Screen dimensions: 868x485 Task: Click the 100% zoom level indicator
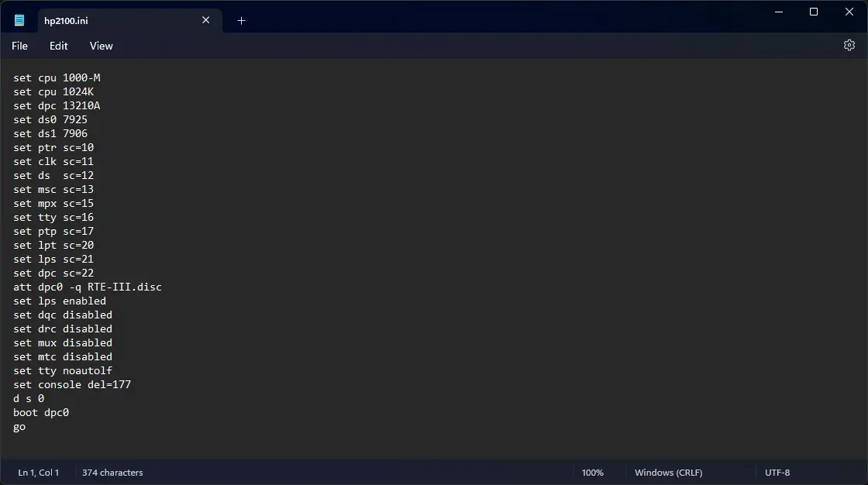point(592,473)
